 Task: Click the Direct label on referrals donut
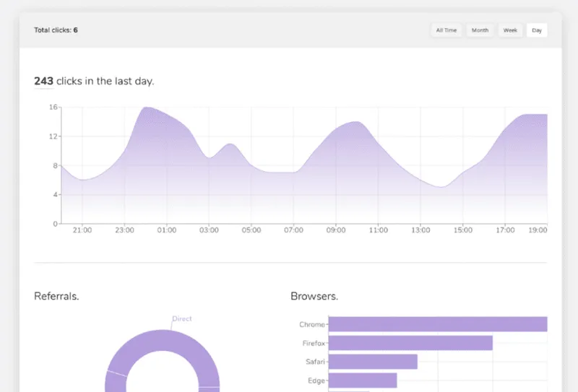click(x=182, y=318)
